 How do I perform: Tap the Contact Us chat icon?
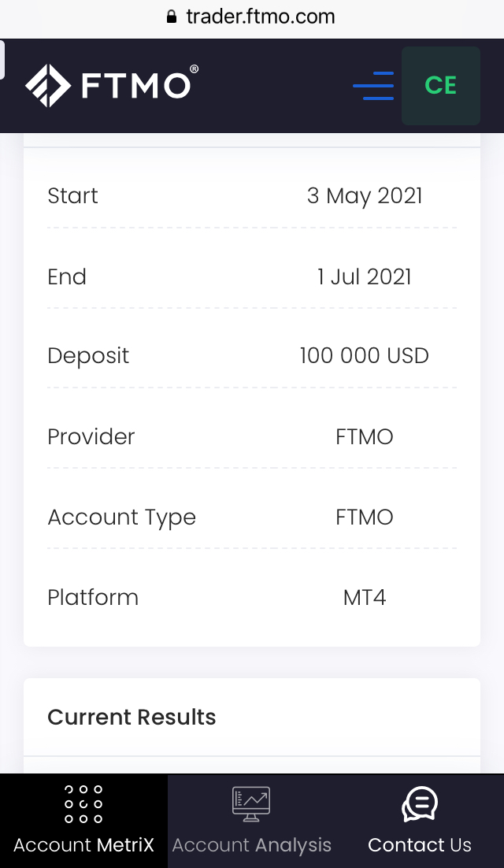[419, 804]
